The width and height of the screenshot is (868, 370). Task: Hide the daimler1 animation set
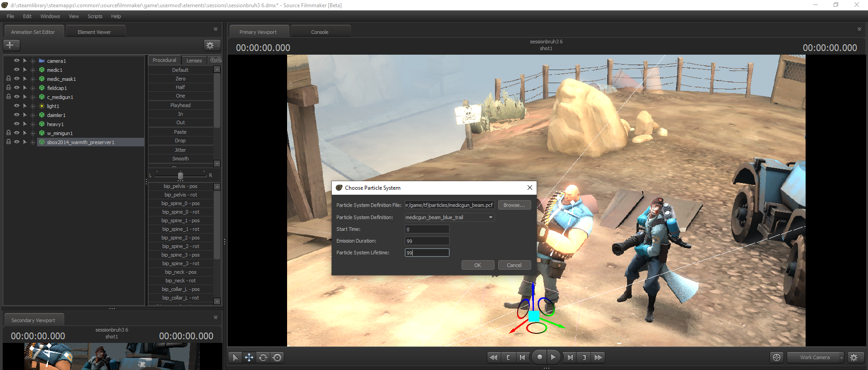[17, 115]
